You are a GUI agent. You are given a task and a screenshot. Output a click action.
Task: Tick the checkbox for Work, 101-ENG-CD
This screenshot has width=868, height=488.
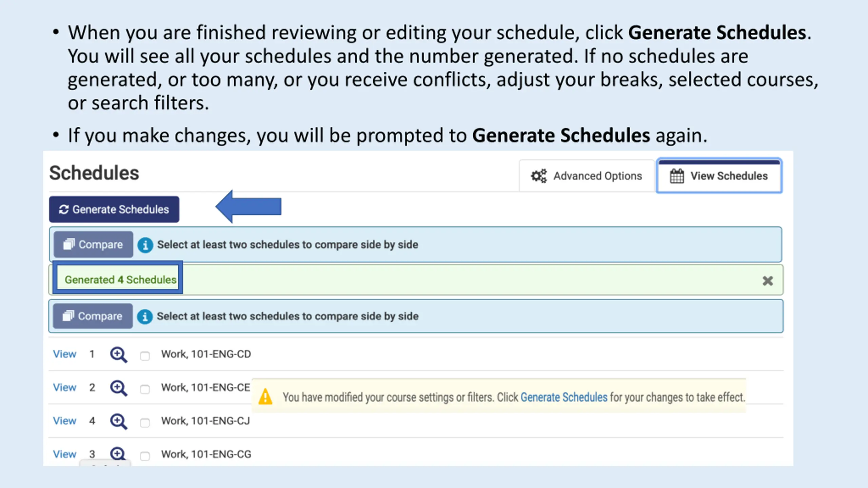(x=145, y=356)
